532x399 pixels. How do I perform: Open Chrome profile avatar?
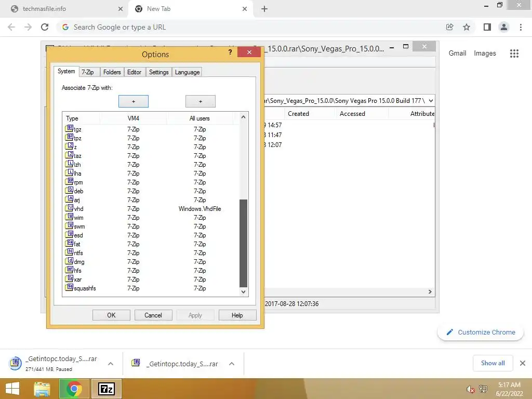pos(504,27)
